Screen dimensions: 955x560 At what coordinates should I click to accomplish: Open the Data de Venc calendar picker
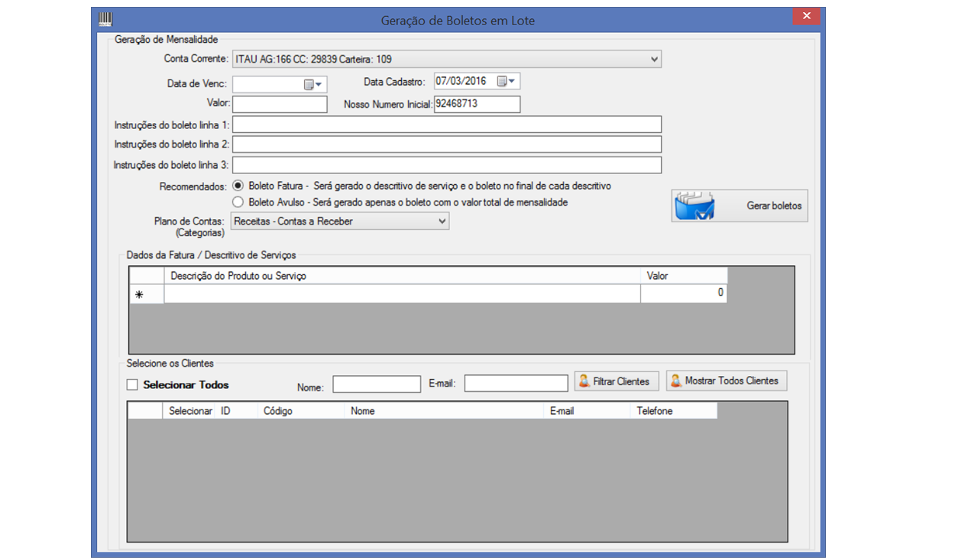tap(314, 84)
